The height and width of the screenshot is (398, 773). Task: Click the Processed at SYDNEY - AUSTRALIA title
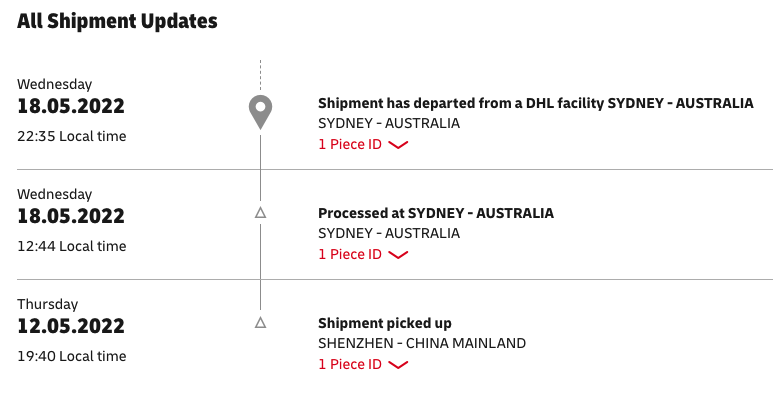436,214
